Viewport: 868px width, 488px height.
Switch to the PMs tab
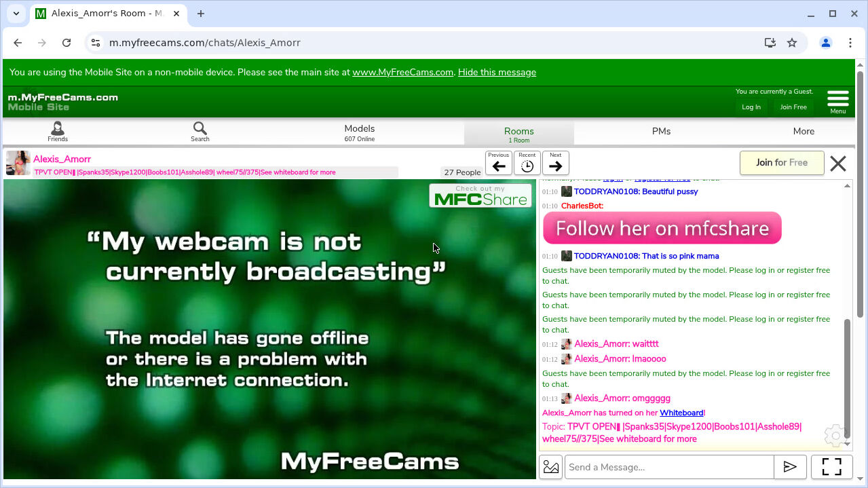661,132
